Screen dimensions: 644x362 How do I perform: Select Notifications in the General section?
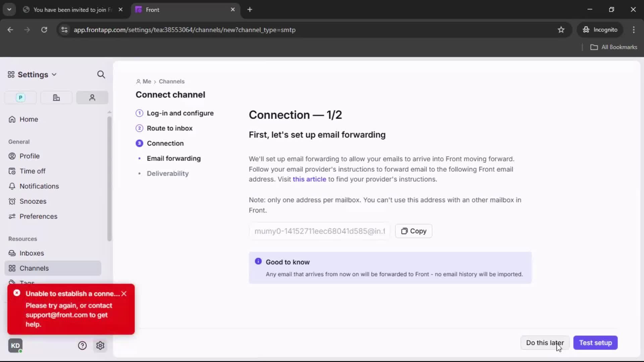click(38, 186)
